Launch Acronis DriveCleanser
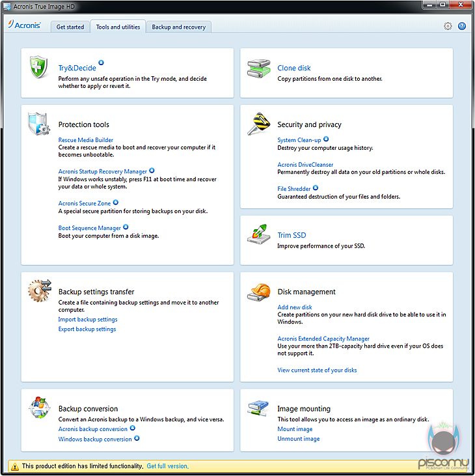This screenshot has height=476, width=475. (x=305, y=165)
